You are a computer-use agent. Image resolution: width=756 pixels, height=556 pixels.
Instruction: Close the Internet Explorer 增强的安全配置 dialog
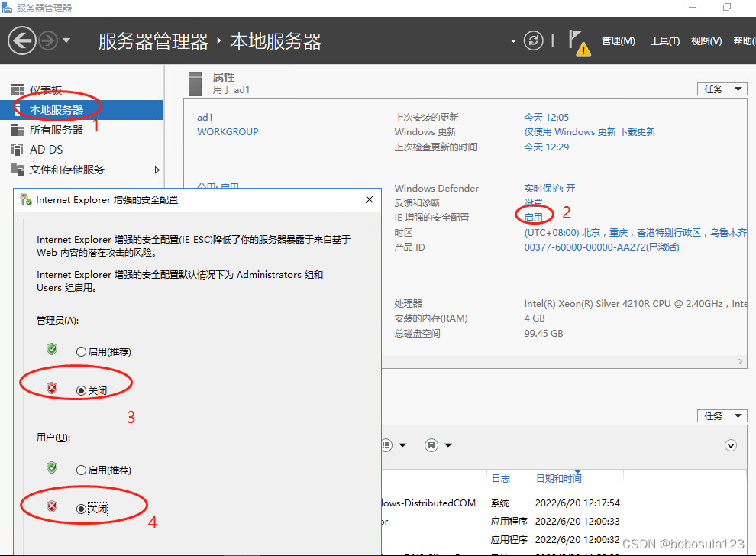[x=370, y=199]
